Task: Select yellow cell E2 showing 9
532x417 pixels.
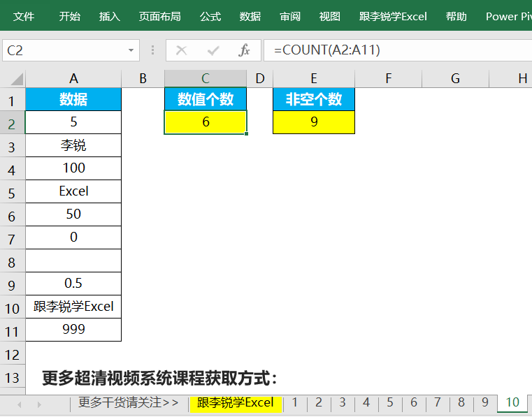Action: [x=314, y=122]
